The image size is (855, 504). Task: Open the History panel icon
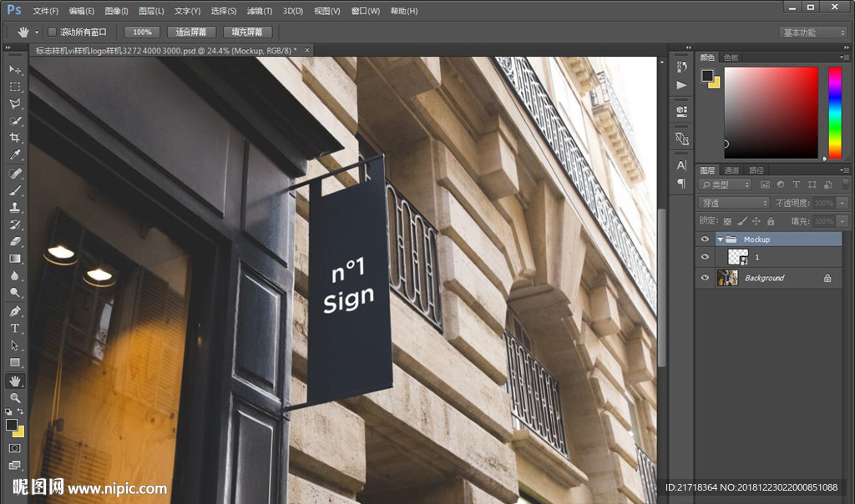[x=681, y=67]
